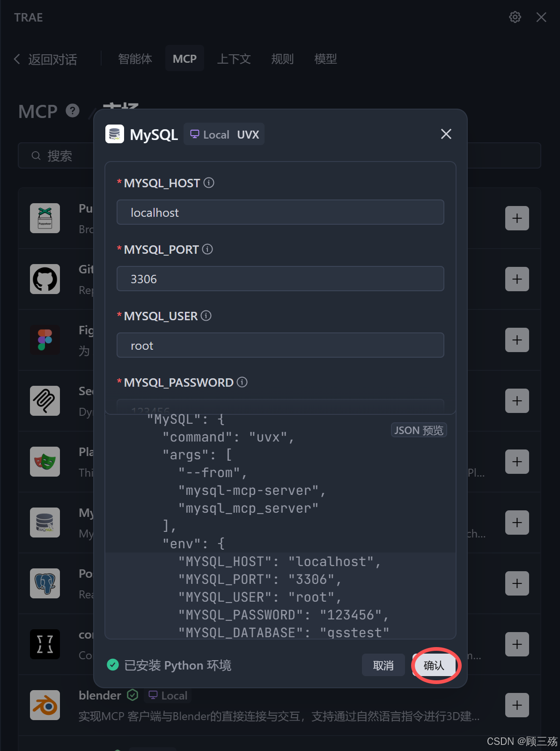Click the MCP help question mark icon
560x751 pixels.
click(73, 111)
